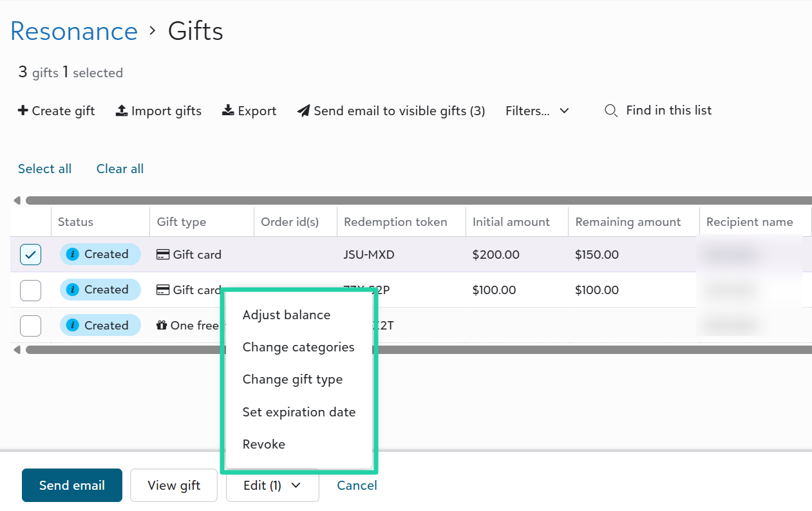Collapse the Edit (1) dropdown button
This screenshot has height=511, width=812.
(272, 485)
